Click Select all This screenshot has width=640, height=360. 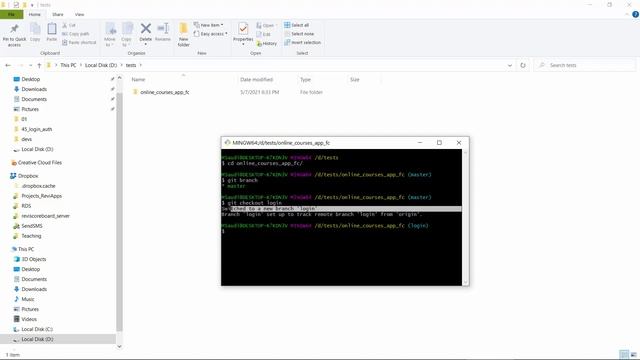[x=296, y=25]
